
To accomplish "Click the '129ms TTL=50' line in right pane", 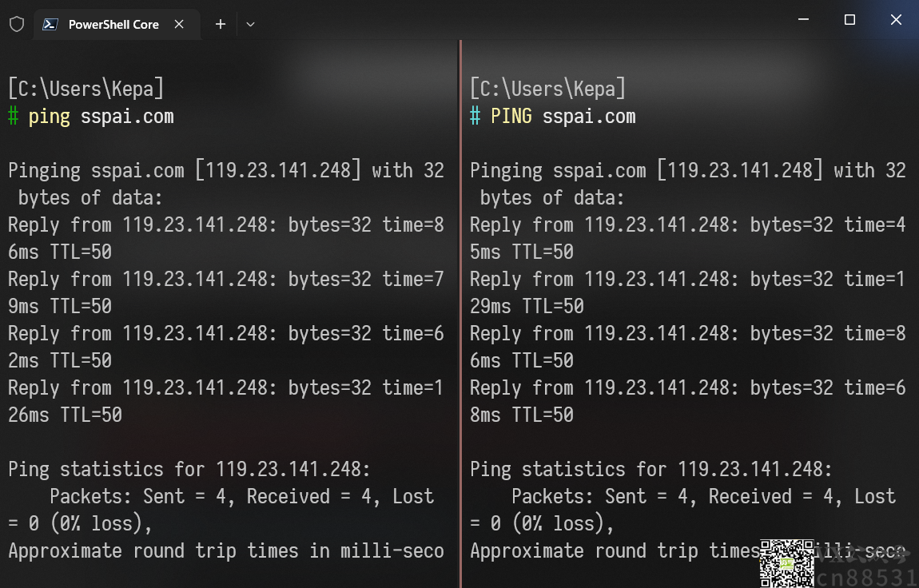I will click(527, 306).
